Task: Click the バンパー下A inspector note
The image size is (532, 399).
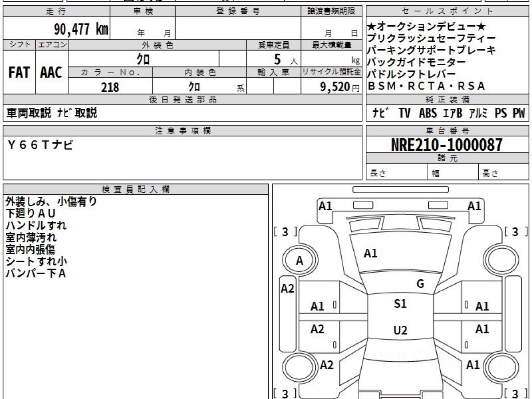Action: (35, 273)
